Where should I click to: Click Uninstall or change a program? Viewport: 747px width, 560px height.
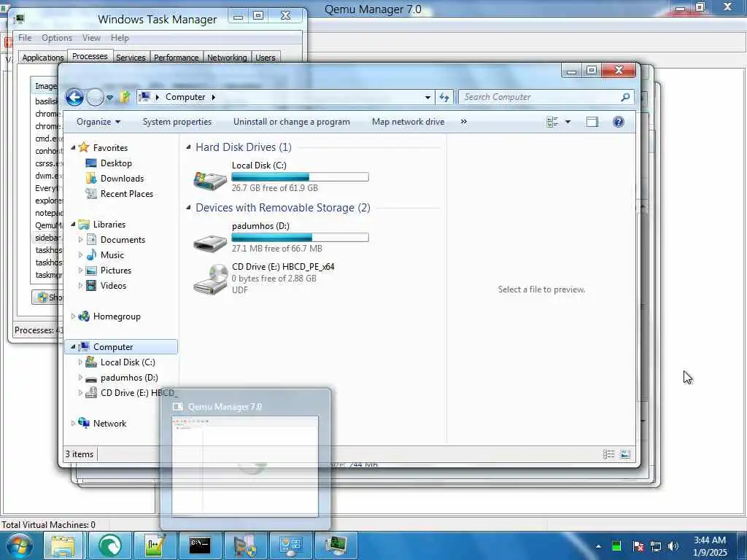(x=292, y=122)
